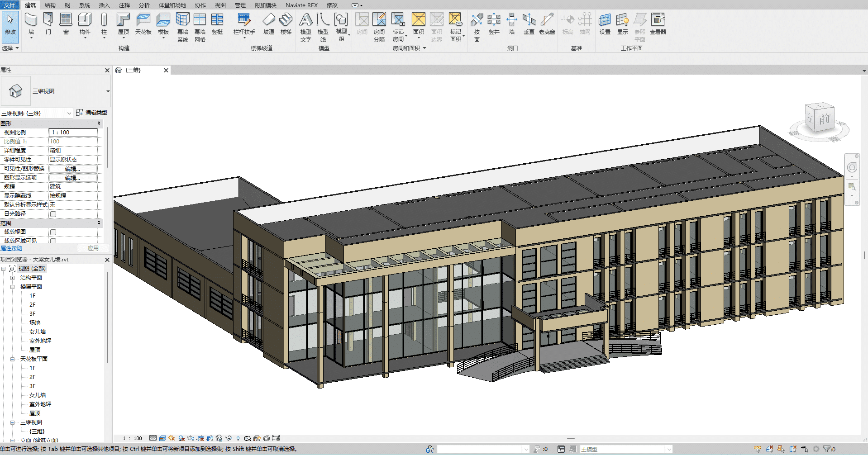The image size is (868, 455).
Task: Click the 门 (Door) tool icon
Action: click(x=48, y=21)
